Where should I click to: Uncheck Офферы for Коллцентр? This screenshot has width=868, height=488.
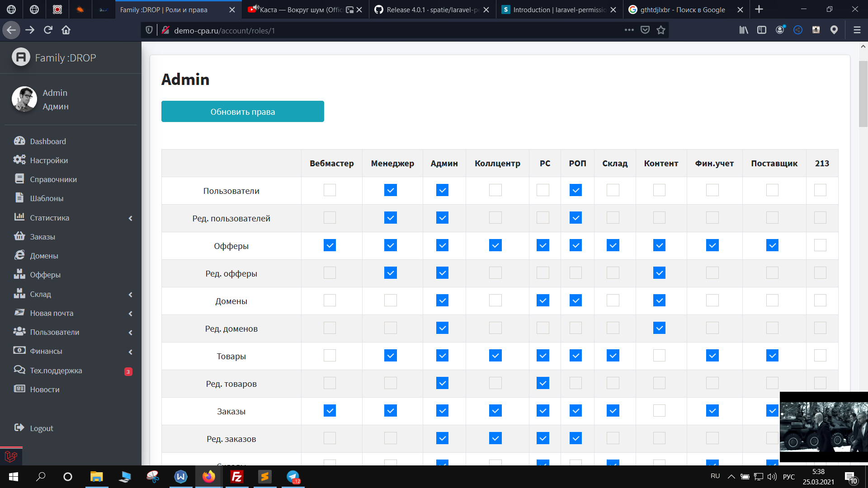(495, 245)
